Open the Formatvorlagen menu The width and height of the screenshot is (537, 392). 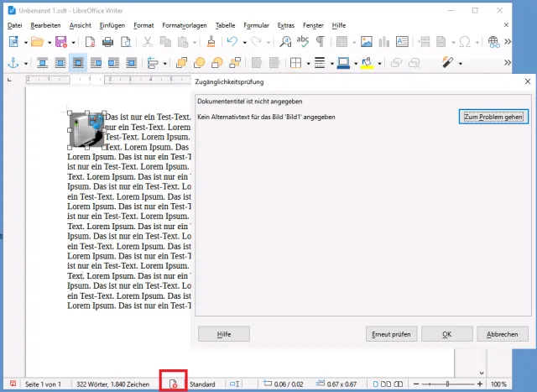coord(183,25)
